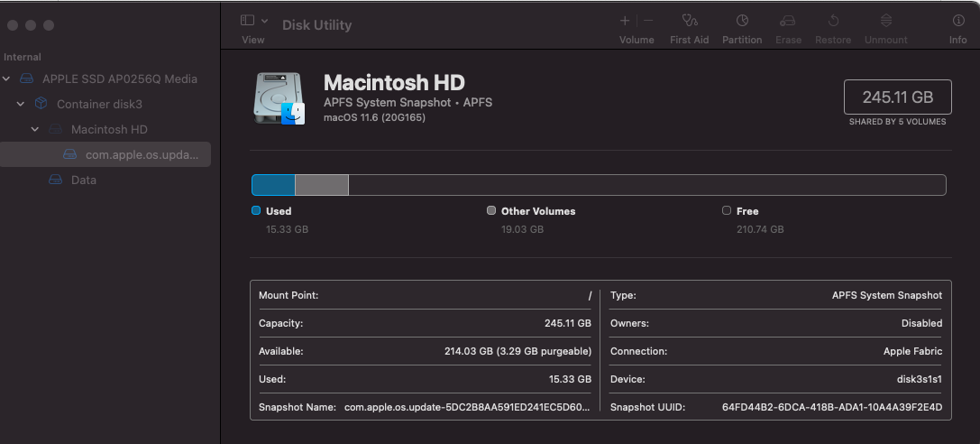Select com.apple.os.update snapshot in sidebar
The image size is (980, 444).
105,154
